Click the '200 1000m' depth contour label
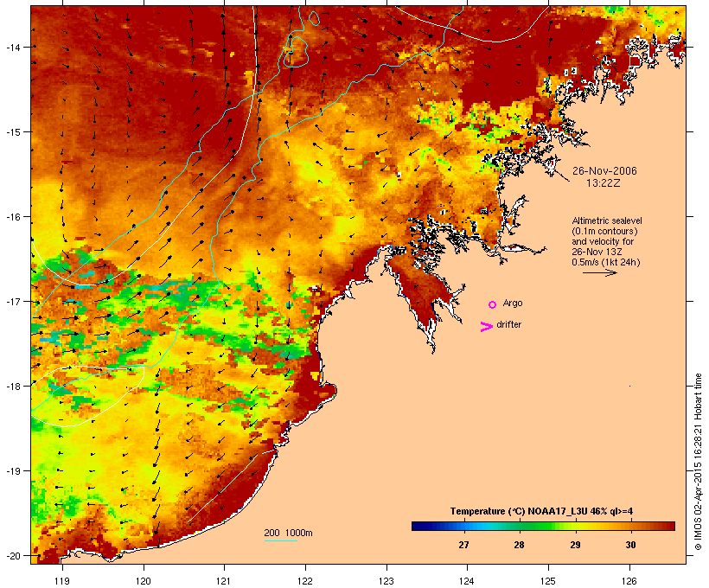Screen dimensions: 709x588 point(288,533)
